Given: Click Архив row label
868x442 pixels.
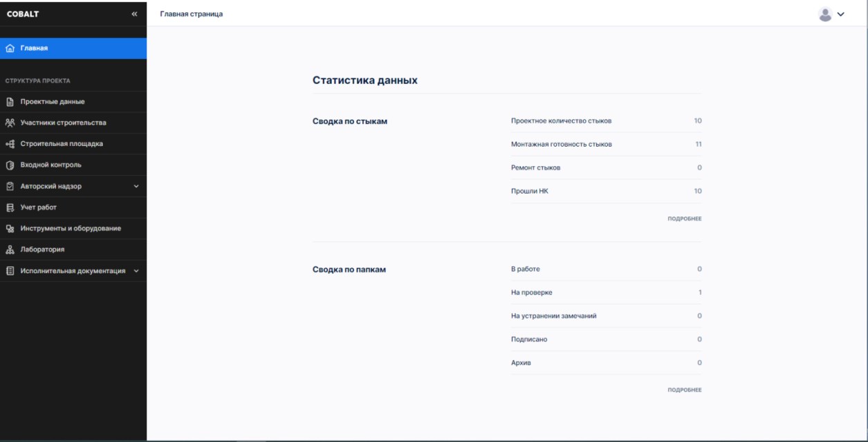Looking at the screenshot, I should (x=520, y=363).
